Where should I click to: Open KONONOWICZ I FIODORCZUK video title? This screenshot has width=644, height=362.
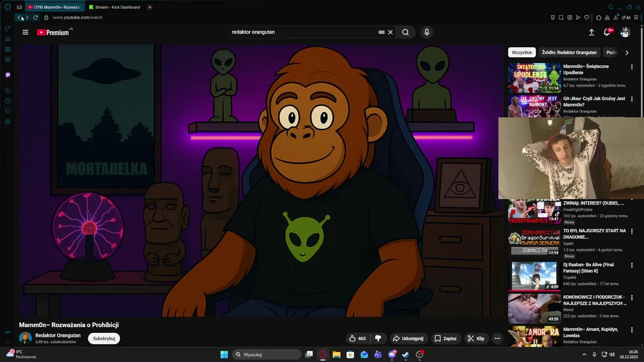point(595,300)
